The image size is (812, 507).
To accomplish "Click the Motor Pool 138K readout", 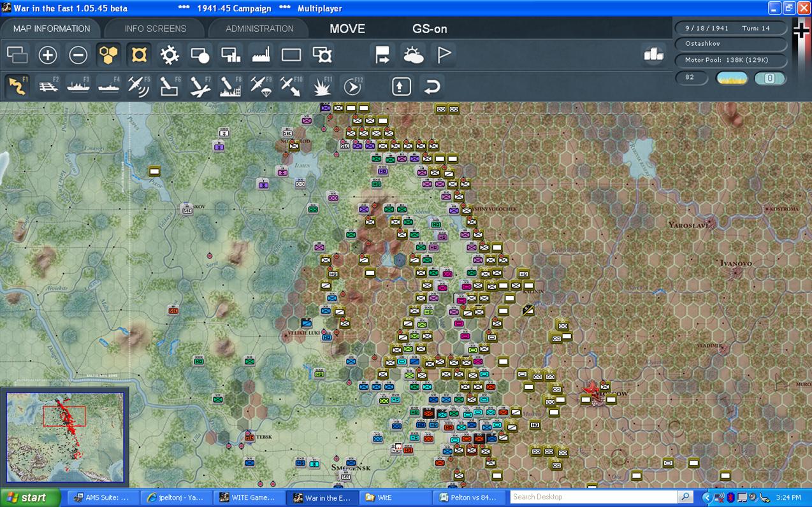I will pyautogui.click(x=731, y=60).
